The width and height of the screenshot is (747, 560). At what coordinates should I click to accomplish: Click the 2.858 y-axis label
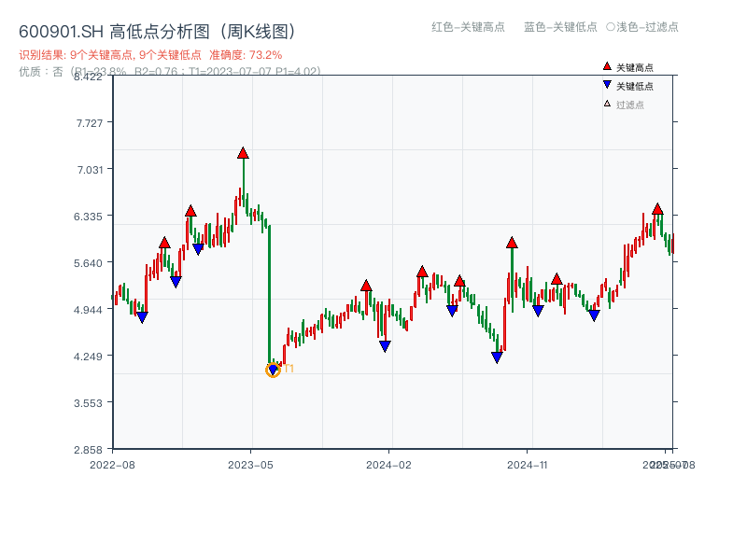click(88, 450)
